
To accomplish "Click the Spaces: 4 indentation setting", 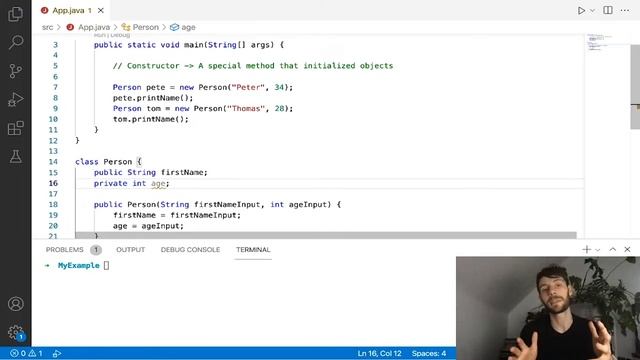I will [x=429, y=353].
